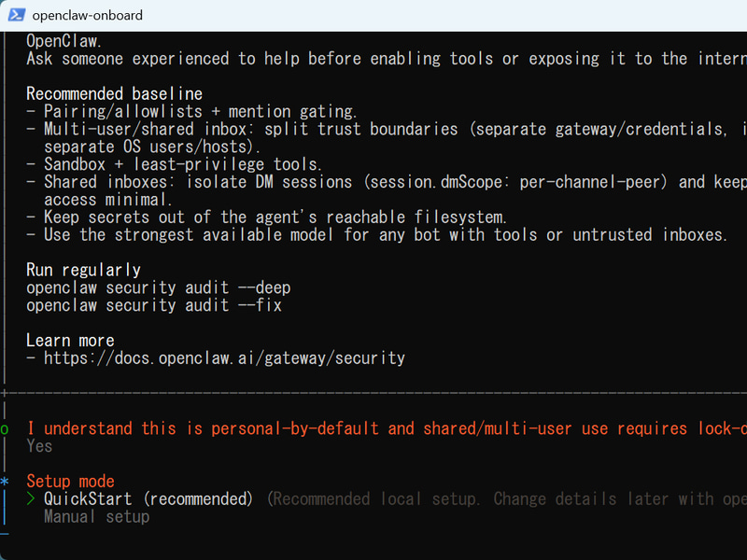Click the orange Setup mode heading
The image size is (747, 560).
[x=71, y=482]
